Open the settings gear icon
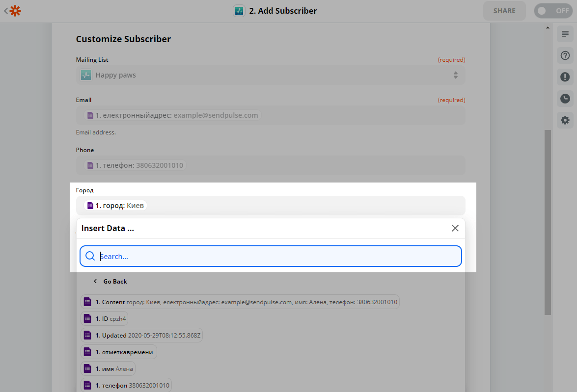Viewport: 577px width, 392px height. pos(565,120)
